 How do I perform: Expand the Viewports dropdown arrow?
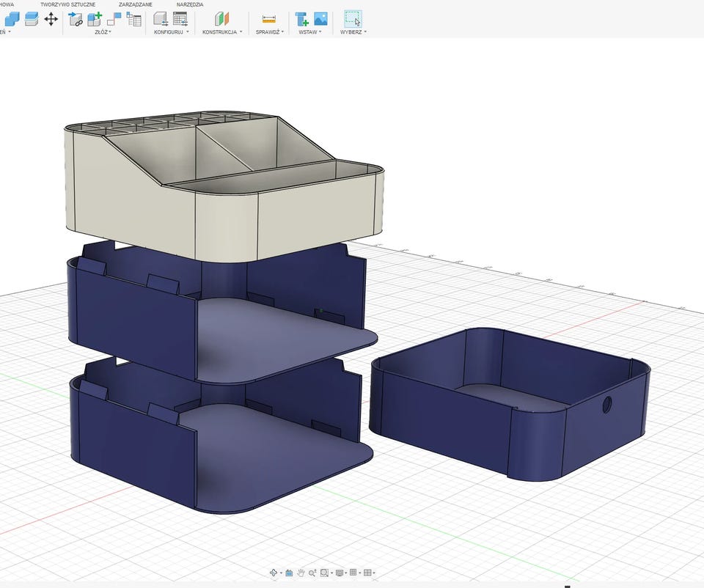tap(374, 573)
